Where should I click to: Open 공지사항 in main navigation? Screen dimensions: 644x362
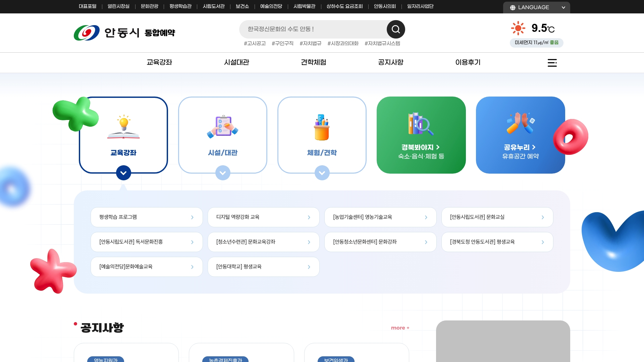pyautogui.click(x=391, y=62)
